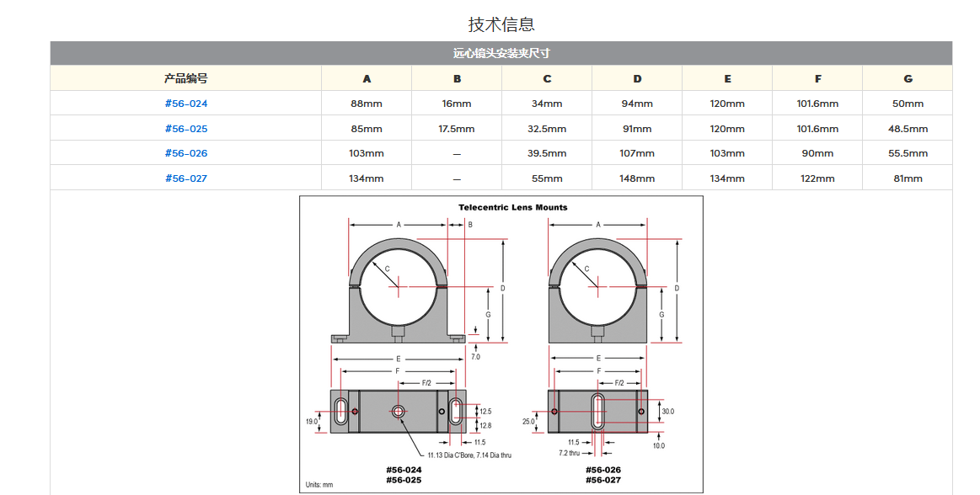Click the 技术信息 heading
Screen dimensions: 980x495
click(501, 24)
